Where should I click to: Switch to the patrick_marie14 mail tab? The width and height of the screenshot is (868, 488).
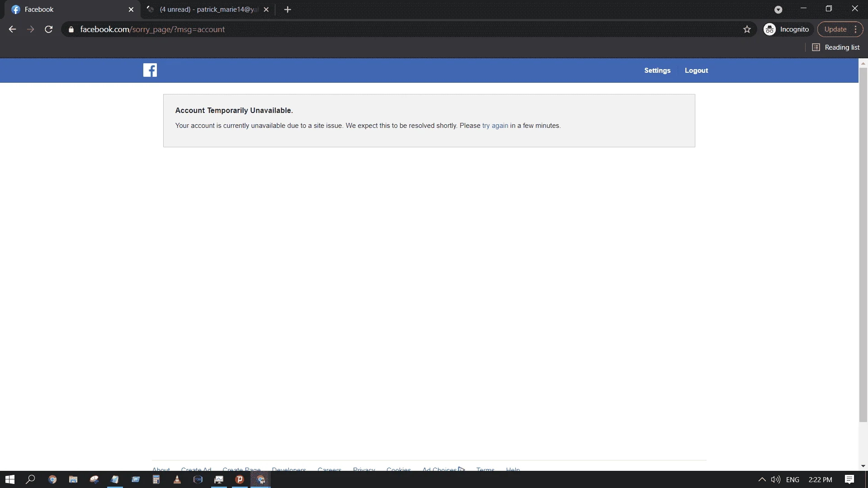(208, 9)
